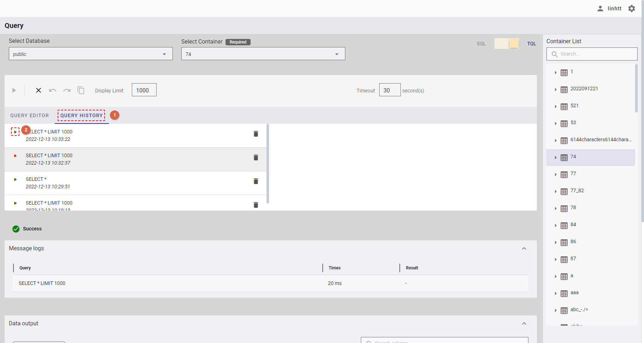Click the redo arrow icon

67,90
